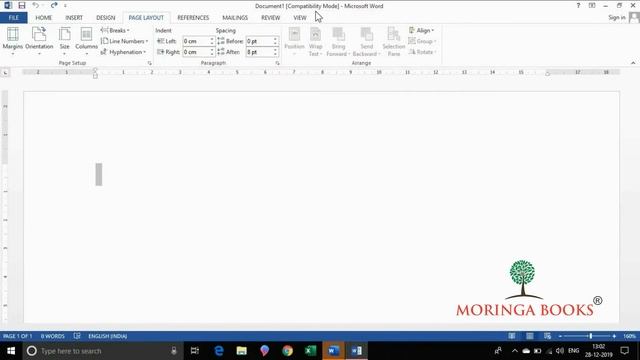Viewport: 640px width, 360px height.
Task: Open the Columns menu
Action: click(86, 41)
